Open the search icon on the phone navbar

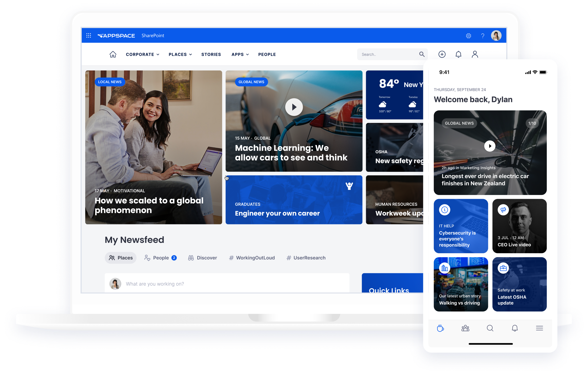click(x=490, y=328)
